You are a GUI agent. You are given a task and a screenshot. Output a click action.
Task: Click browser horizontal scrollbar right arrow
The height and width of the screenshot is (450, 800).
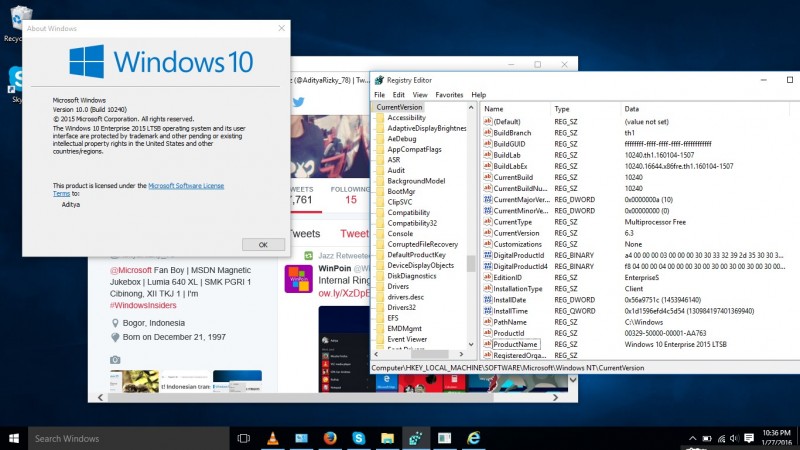pos(555,397)
